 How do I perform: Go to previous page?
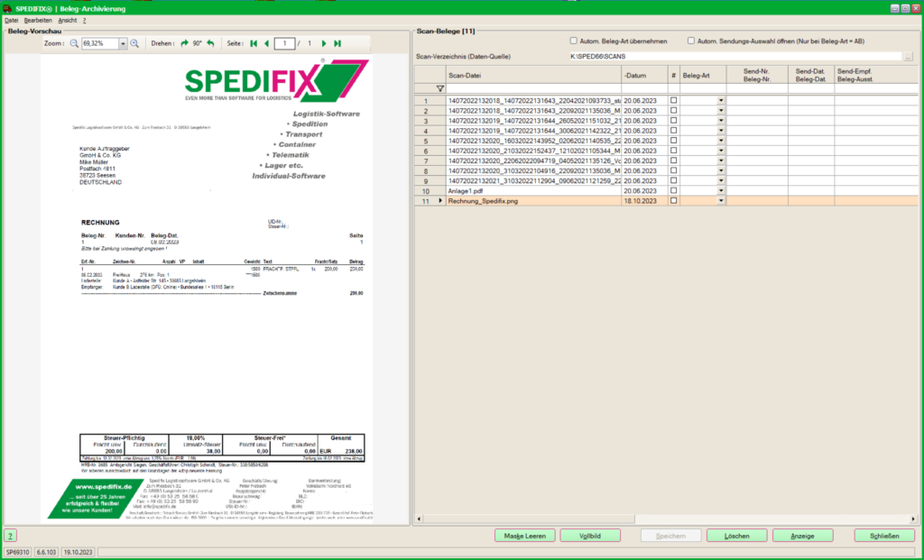tap(266, 43)
